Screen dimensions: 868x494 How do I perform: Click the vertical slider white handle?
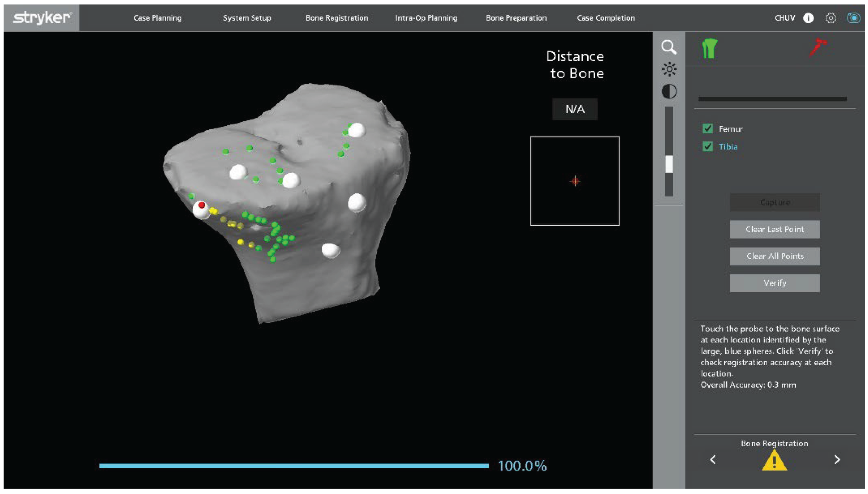(x=669, y=164)
